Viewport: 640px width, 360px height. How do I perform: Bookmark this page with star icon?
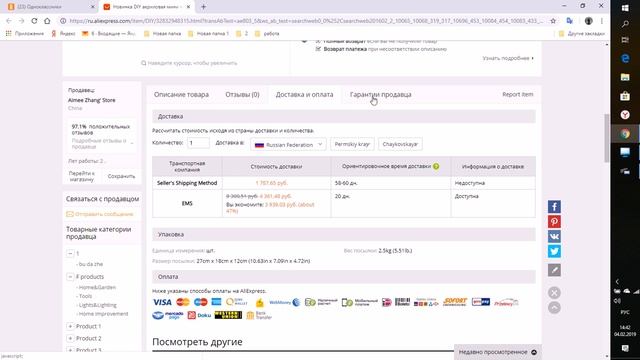pos(553,21)
